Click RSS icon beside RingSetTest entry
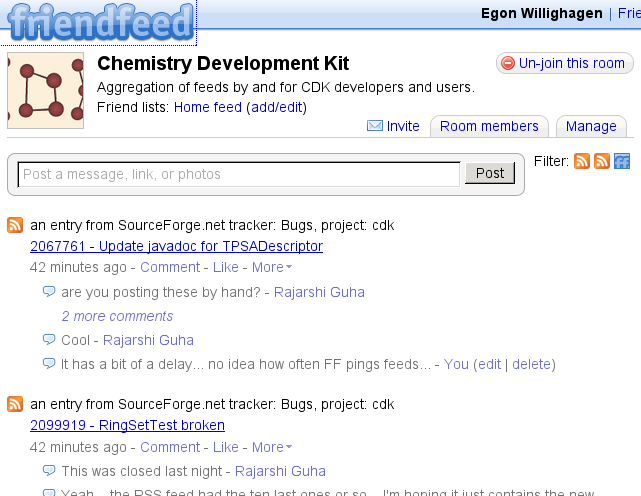The height and width of the screenshot is (496, 641). pos(15,404)
